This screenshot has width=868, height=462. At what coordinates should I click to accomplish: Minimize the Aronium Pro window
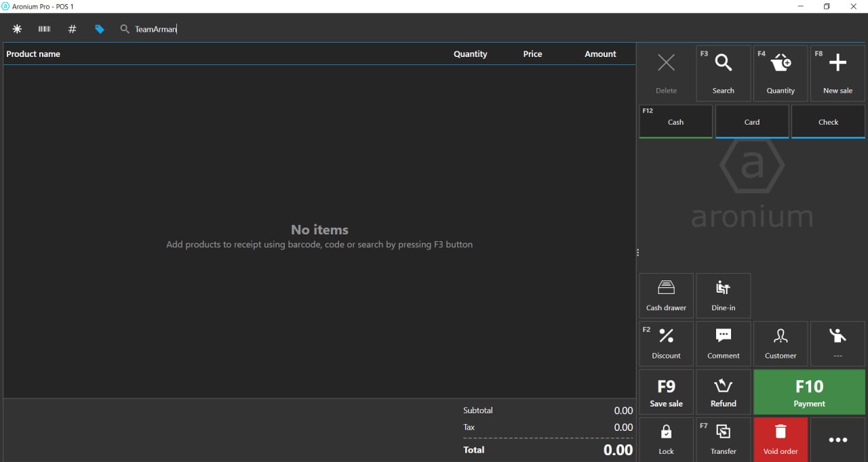(x=801, y=6)
